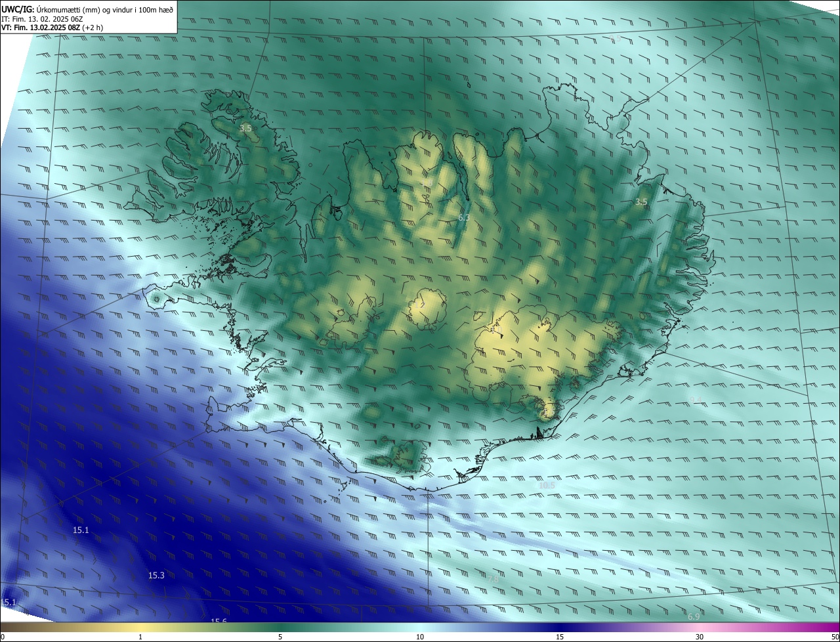
Task: Click the '30' tick on the color scale
Action: point(700,637)
